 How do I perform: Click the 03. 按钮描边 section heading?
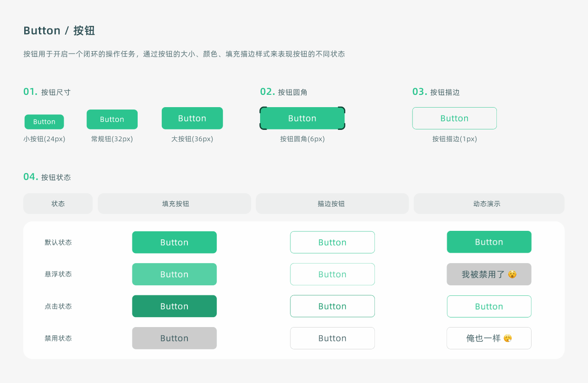point(436,92)
